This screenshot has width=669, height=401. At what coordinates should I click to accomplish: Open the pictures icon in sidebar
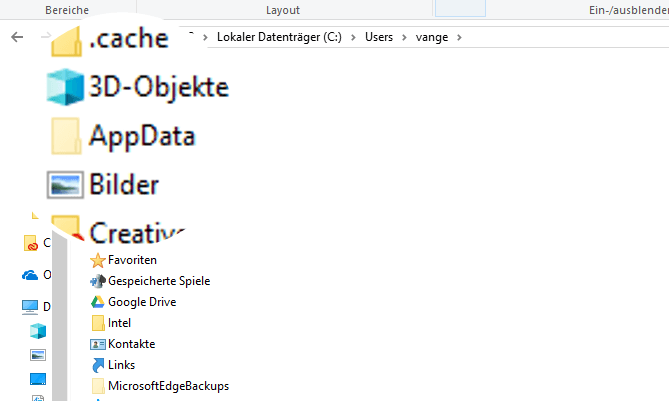(38, 355)
